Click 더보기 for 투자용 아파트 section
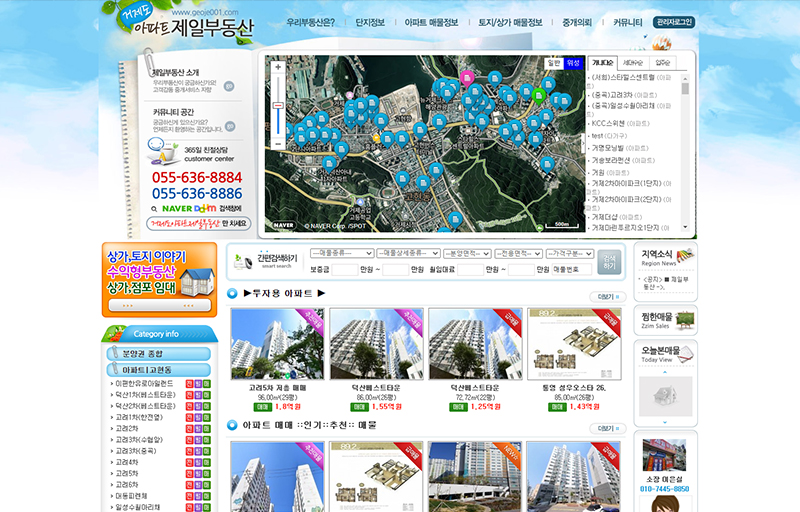The height and width of the screenshot is (512, 800). point(607,296)
